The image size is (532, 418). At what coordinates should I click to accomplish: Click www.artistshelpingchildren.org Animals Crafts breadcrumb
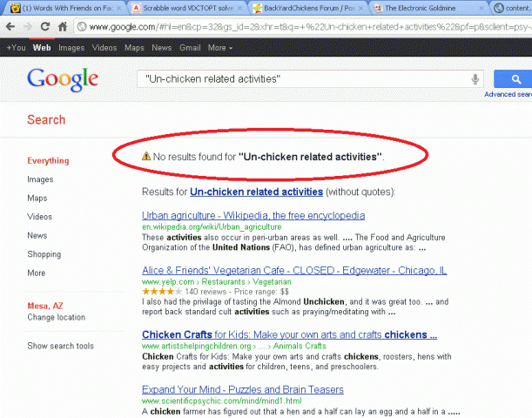point(234,346)
